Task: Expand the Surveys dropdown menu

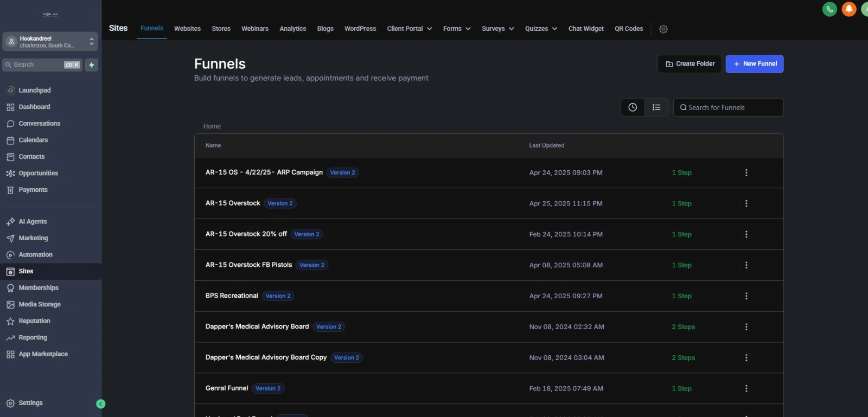Action: tap(497, 29)
